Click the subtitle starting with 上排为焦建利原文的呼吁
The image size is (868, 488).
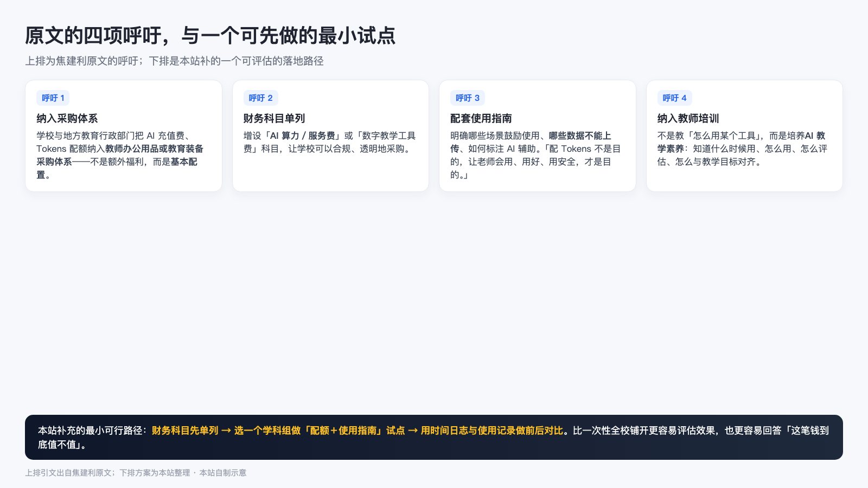click(x=174, y=61)
